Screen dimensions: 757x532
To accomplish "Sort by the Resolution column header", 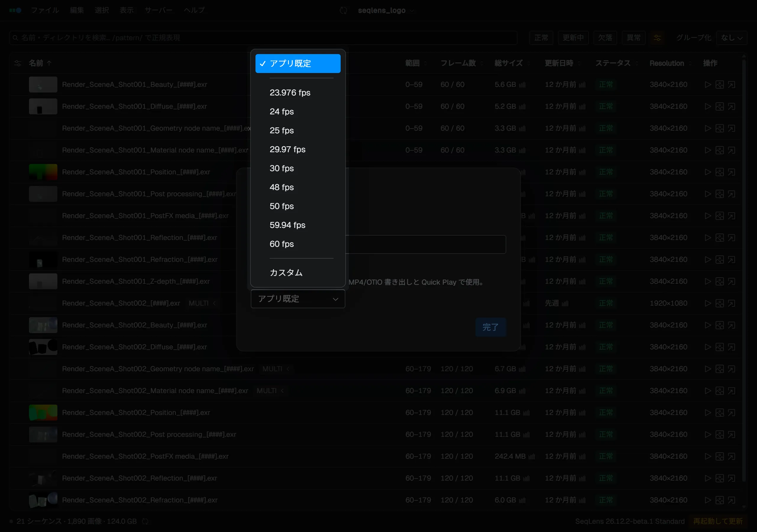I will click(670, 63).
